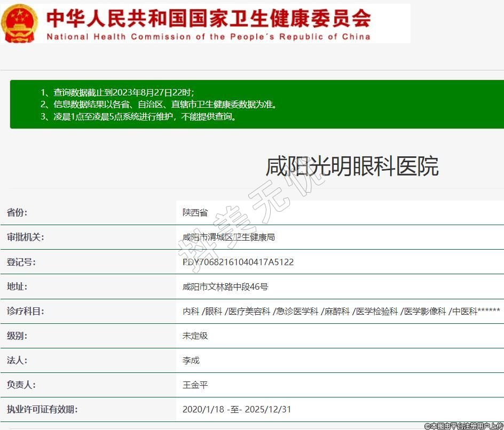Click the legal person name 李成
Viewport: 504px width, 430px height.
191,360
